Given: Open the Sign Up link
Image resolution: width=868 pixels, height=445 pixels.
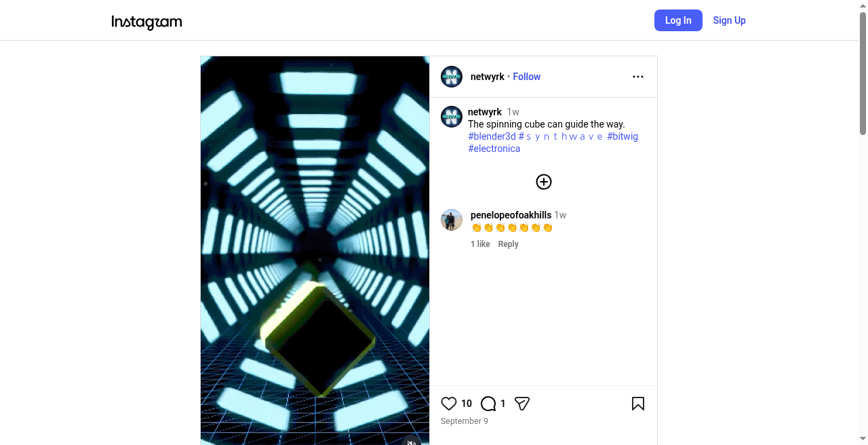Looking at the screenshot, I should (729, 20).
